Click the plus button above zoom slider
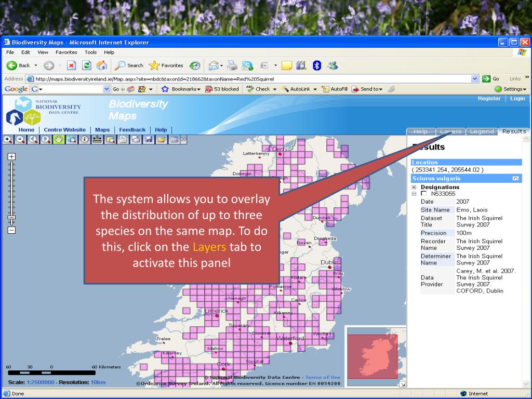This screenshot has height=399, width=532. pyautogui.click(x=11, y=156)
